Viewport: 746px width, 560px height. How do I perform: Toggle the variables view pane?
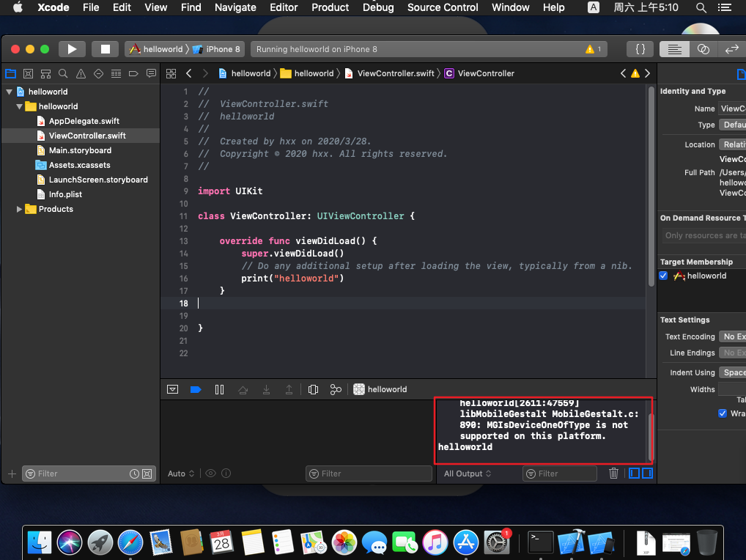pos(634,473)
